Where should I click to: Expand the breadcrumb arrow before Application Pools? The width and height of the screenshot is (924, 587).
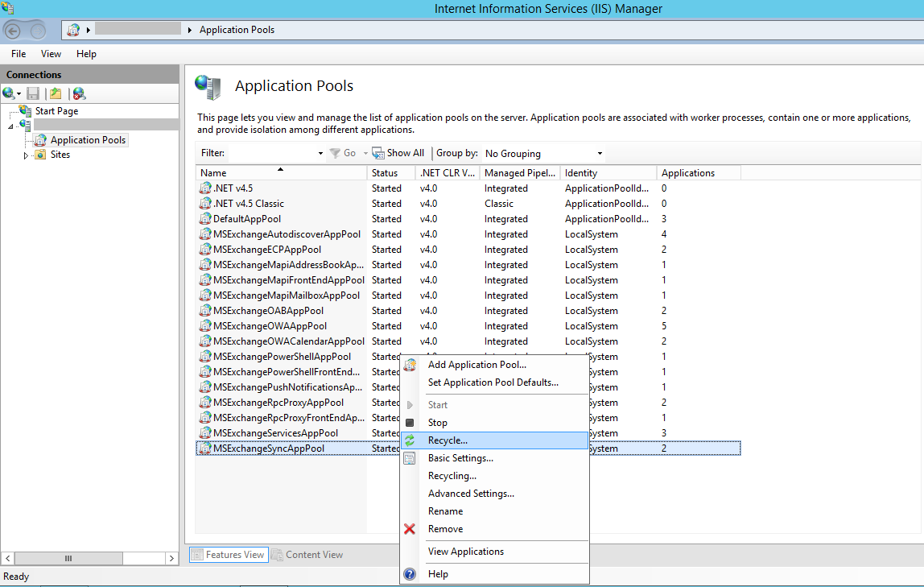click(x=190, y=30)
